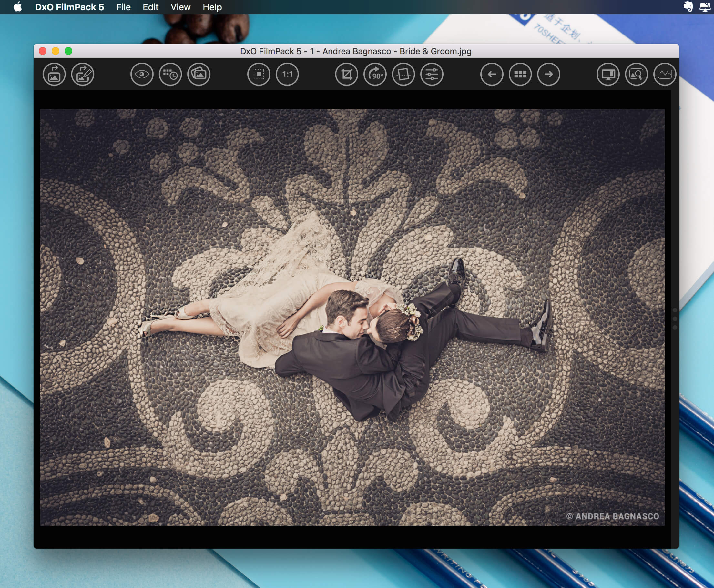Viewport: 714px width, 588px height.
Task: Select the Crop tool
Action: click(x=346, y=74)
